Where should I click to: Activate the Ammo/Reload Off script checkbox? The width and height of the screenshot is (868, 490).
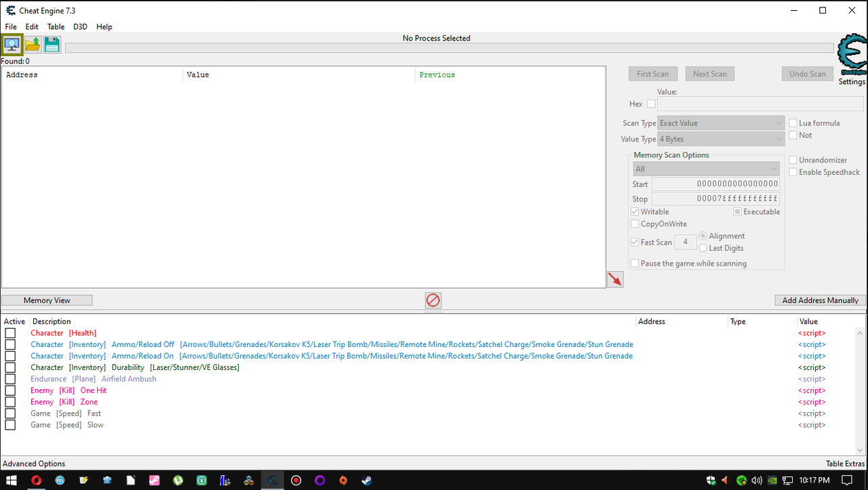tap(10, 344)
